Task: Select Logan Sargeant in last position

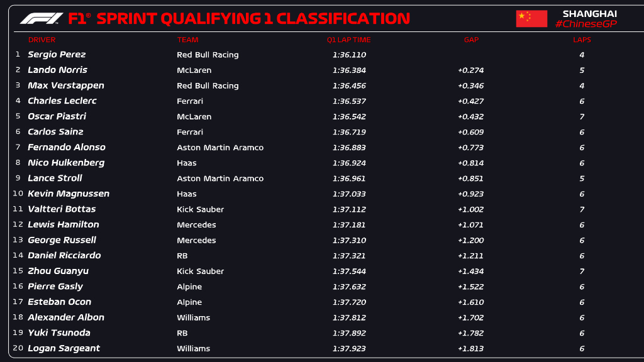Action: (64, 348)
